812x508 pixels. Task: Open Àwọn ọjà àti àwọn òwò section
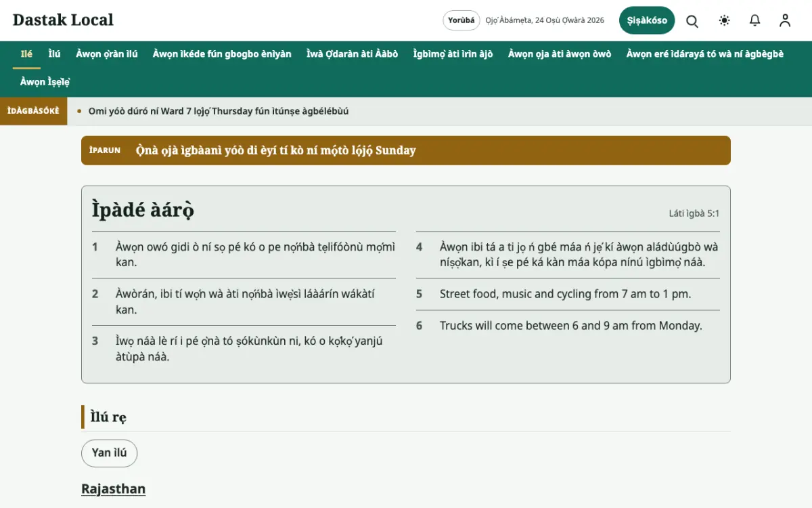point(560,54)
